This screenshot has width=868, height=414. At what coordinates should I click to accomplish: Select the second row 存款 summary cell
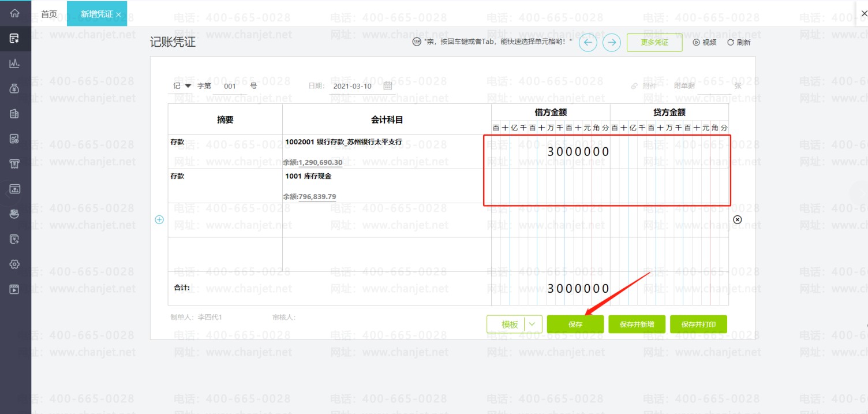[x=225, y=186]
